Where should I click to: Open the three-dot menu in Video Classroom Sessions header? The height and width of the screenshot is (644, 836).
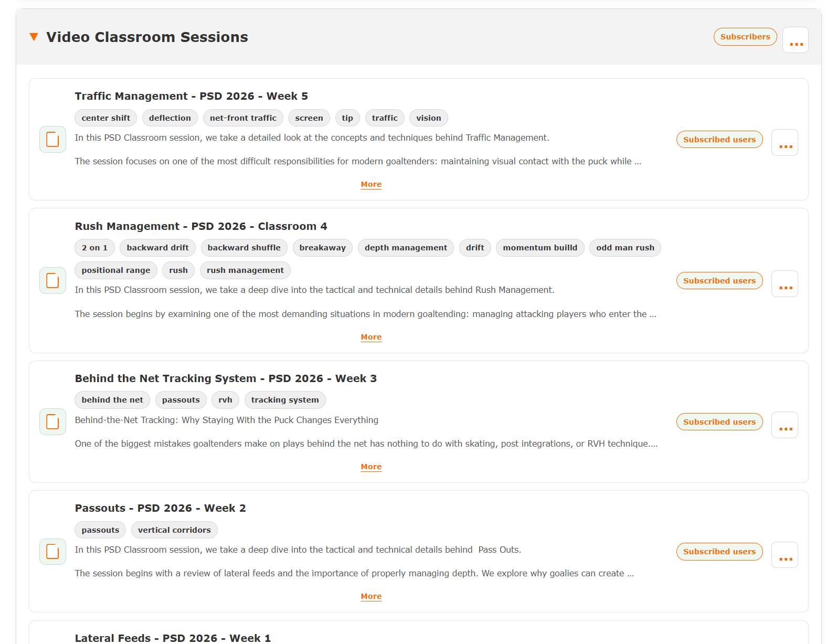tap(795, 40)
